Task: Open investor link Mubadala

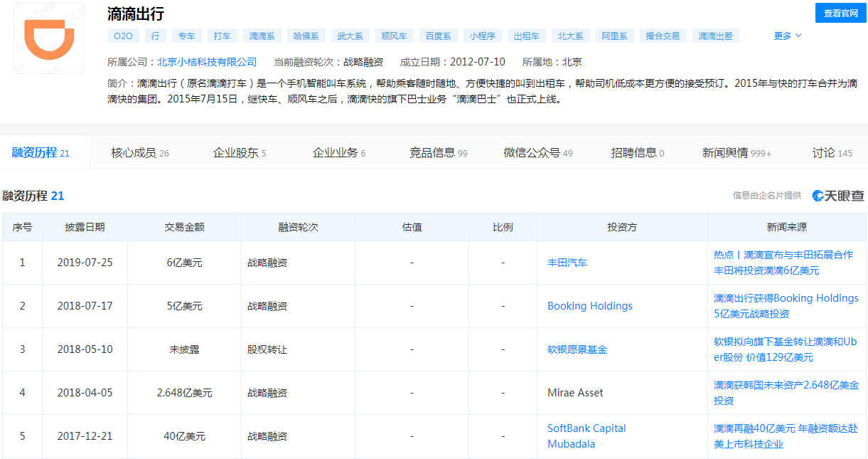Action: [x=571, y=444]
